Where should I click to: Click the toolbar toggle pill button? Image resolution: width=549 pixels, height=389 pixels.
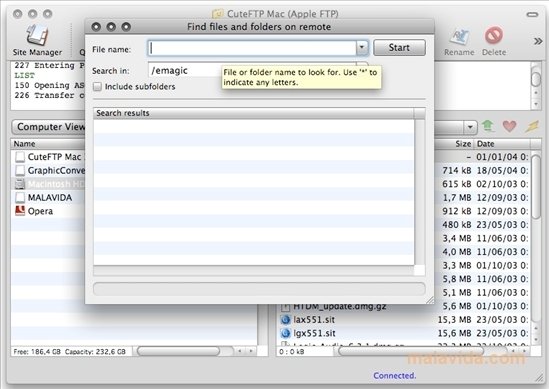[x=533, y=14]
